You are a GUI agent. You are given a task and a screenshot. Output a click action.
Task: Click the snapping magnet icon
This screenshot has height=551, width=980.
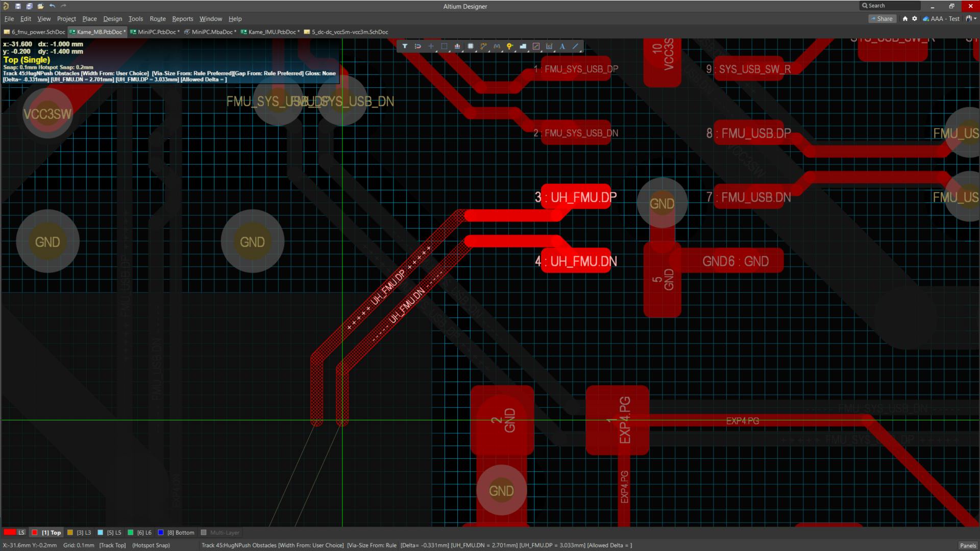418,46
